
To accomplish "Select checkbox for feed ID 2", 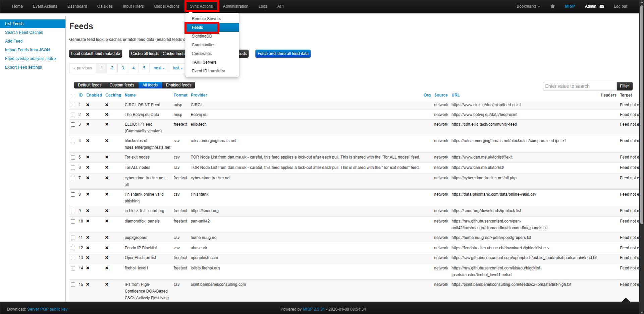I will [x=73, y=115].
